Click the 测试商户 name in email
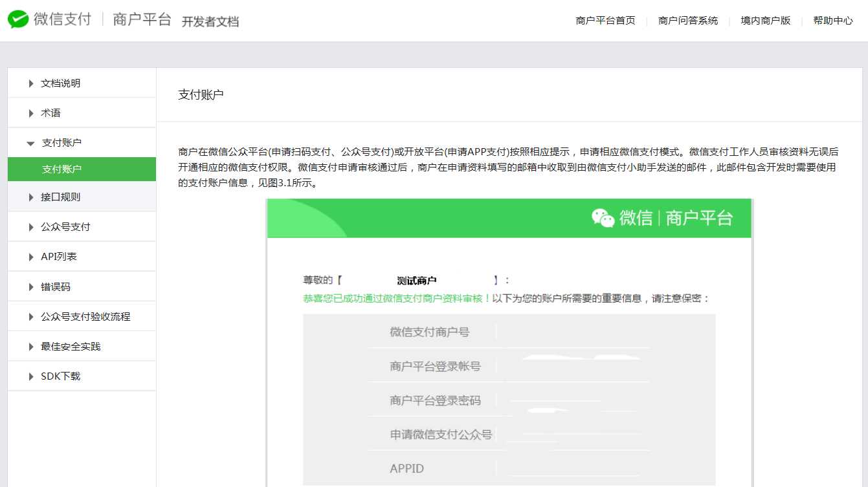This screenshot has width=868, height=487. [x=417, y=281]
